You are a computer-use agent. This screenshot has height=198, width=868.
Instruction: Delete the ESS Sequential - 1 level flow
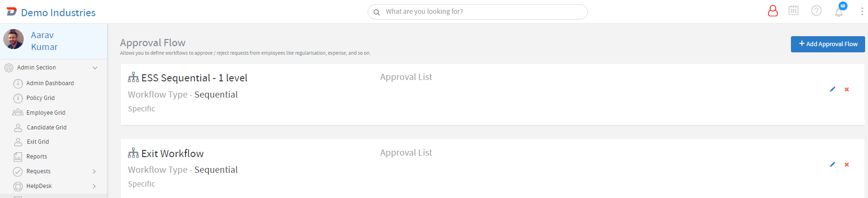tap(847, 89)
